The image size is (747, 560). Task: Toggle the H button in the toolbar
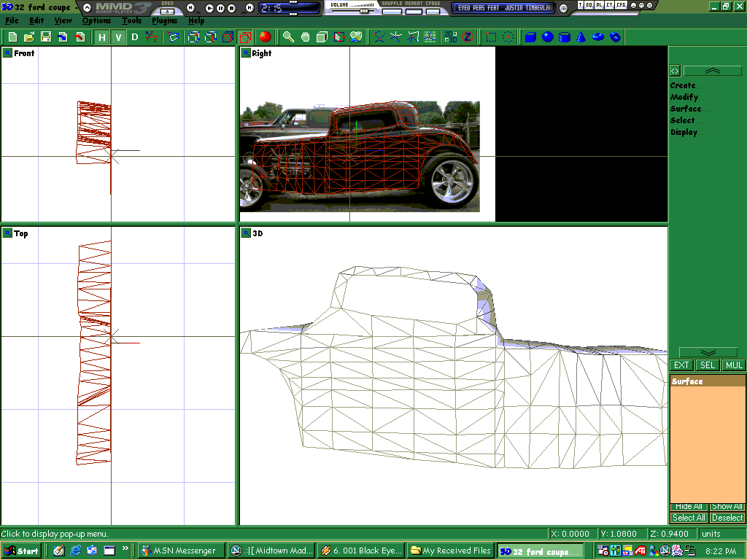(x=101, y=37)
